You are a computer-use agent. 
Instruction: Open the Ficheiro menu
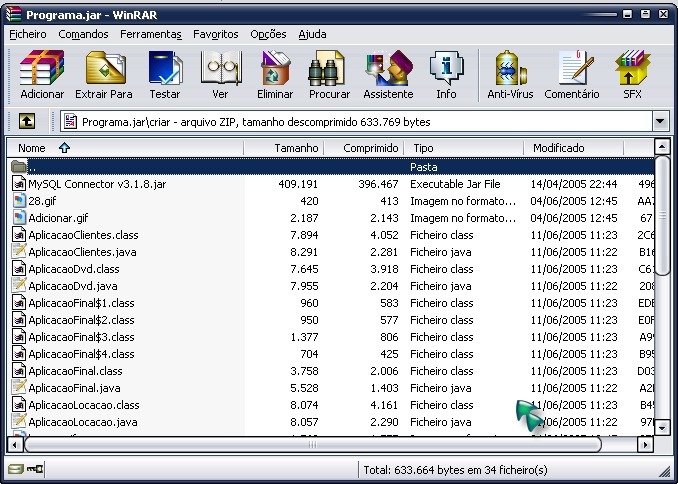pyautogui.click(x=28, y=34)
